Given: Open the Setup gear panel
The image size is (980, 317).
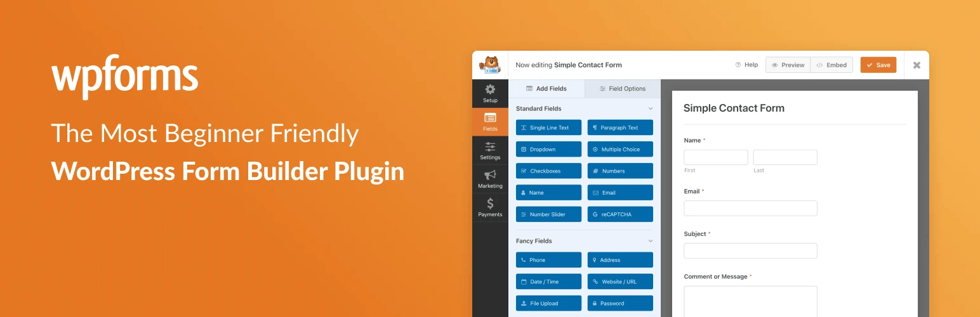Looking at the screenshot, I should 490,93.
